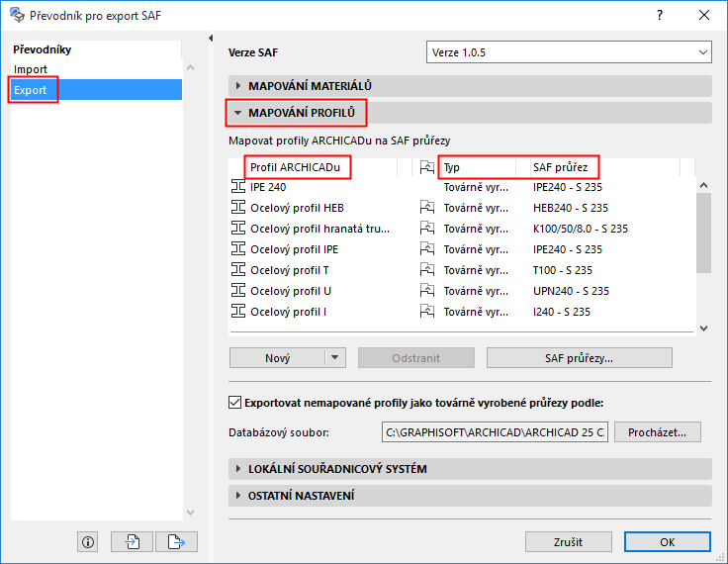Click the profile icon beside Ocelový profil I
This screenshot has width=728, height=564.
(x=238, y=312)
